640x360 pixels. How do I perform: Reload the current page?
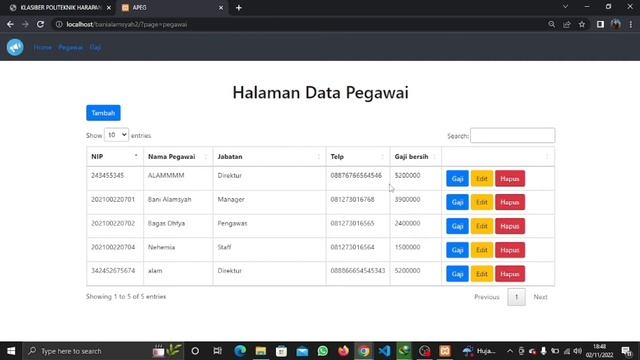pos(40,24)
